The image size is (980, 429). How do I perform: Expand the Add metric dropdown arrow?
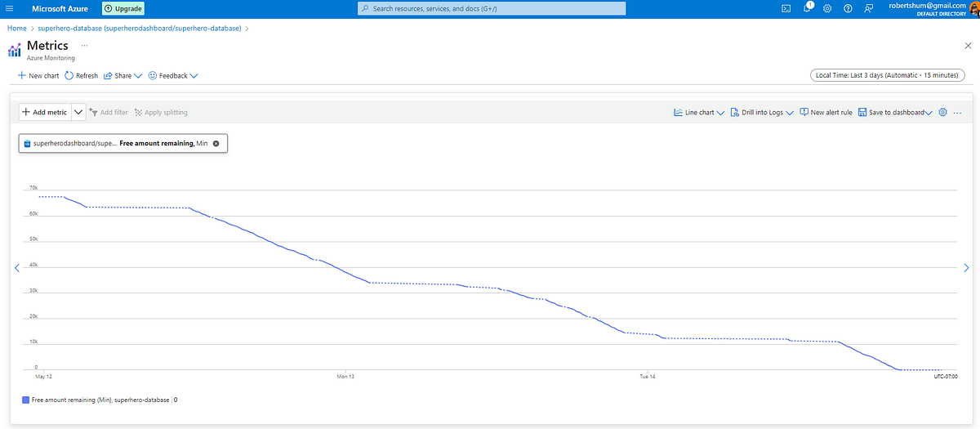coord(78,112)
